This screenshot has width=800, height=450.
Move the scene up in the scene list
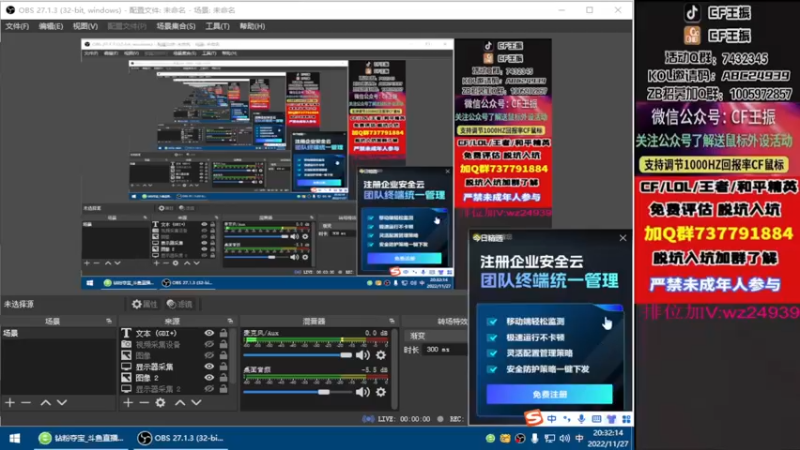tap(45, 403)
